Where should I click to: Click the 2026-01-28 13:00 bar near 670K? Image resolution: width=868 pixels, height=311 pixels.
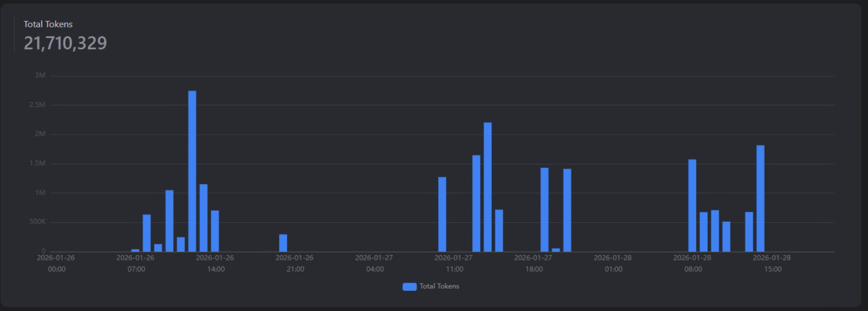749,232
